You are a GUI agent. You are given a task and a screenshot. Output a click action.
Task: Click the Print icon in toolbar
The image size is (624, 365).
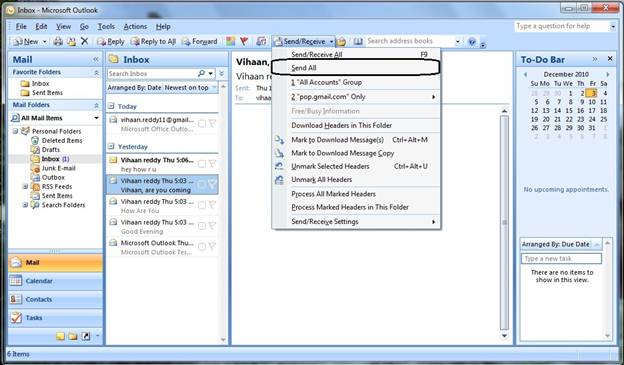click(58, 41)
